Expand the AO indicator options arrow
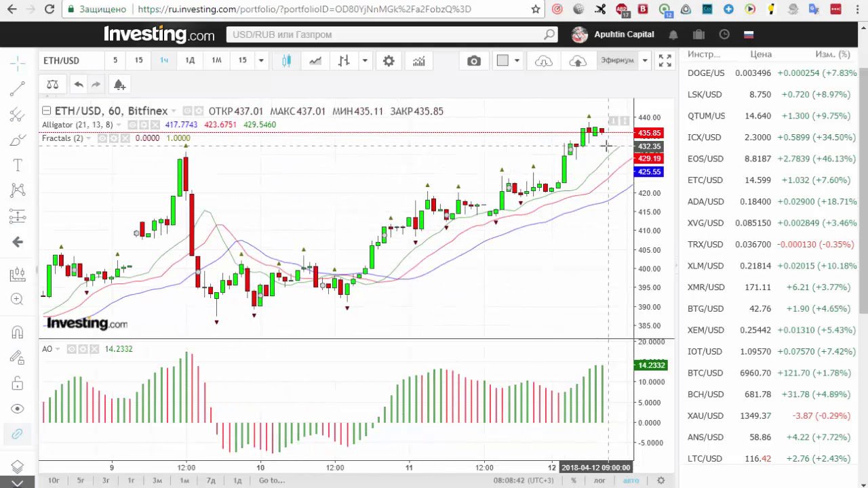 point(58,349)
